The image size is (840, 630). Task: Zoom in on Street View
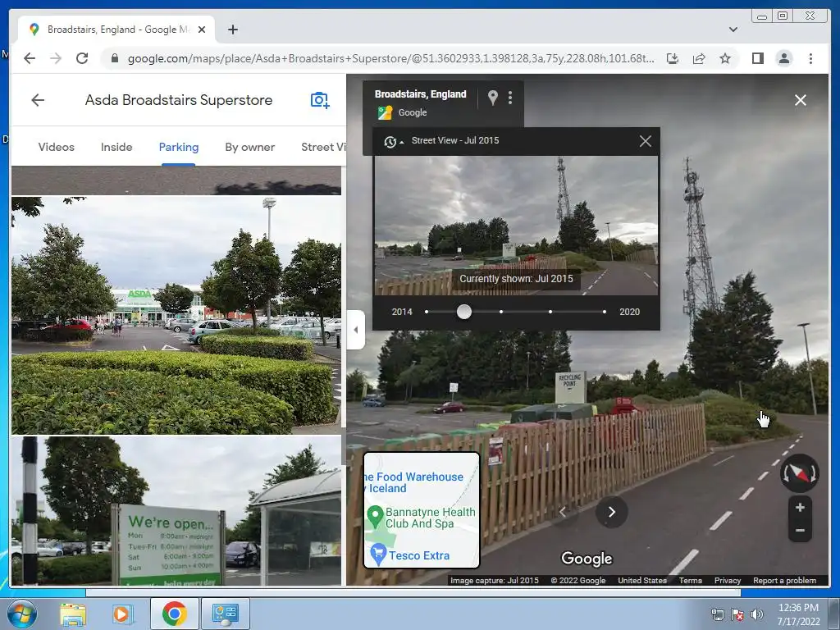coord(800,507)
